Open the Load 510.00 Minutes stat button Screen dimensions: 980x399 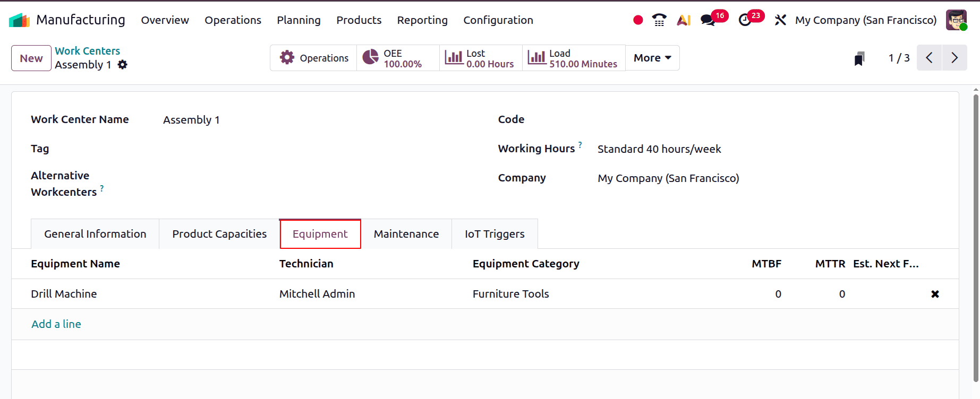[574, 58]
